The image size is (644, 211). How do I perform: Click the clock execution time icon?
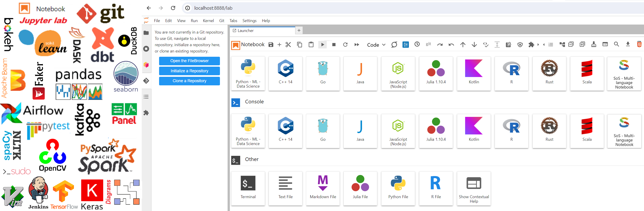417,44
